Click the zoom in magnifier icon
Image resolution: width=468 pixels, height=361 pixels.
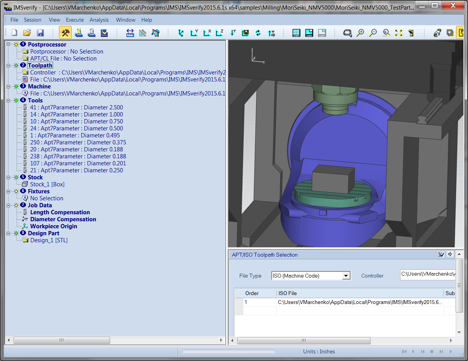point(360,33)
